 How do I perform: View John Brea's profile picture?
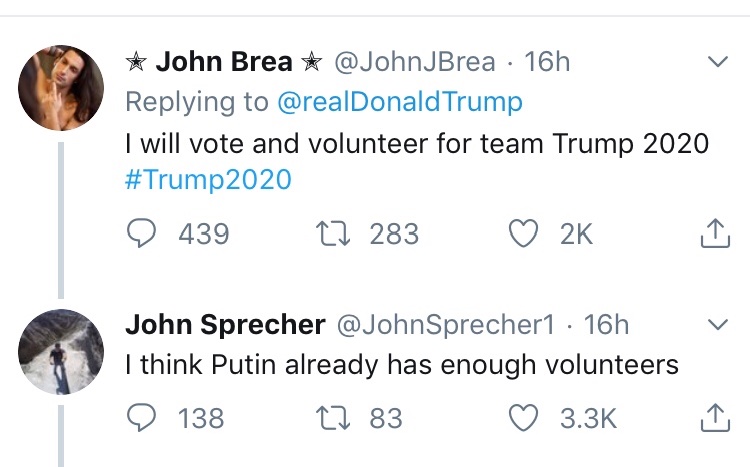(x=61, y=88)
